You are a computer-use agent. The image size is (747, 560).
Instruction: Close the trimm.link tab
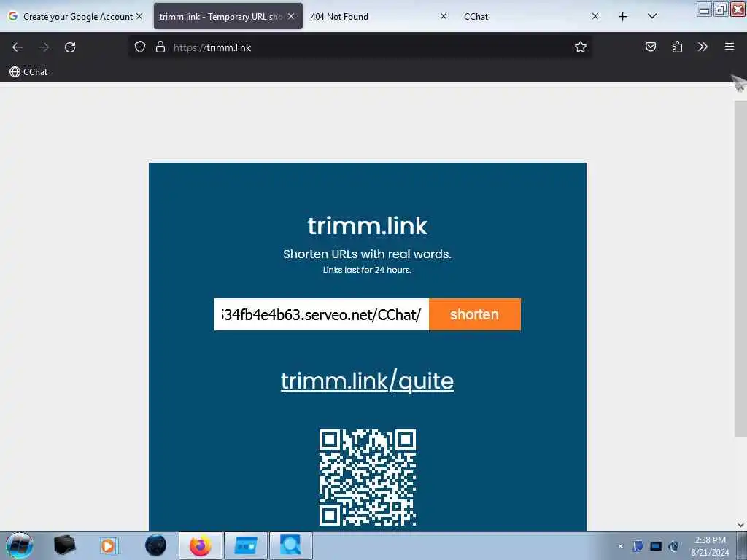[291, 16]
